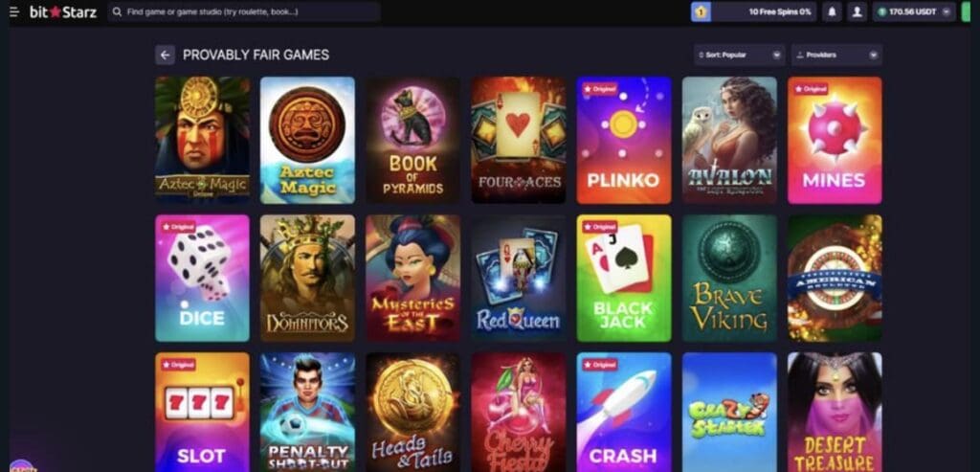This screenshot has height=472, width=980.
Task: Click the search magnifier icon
Action: click(117, 11)
